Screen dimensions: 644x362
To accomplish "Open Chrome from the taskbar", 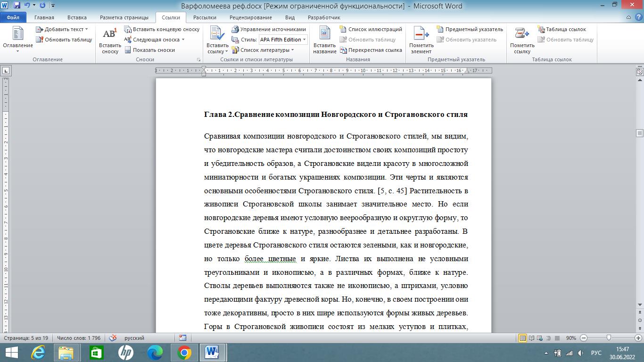I will point(184,352).
